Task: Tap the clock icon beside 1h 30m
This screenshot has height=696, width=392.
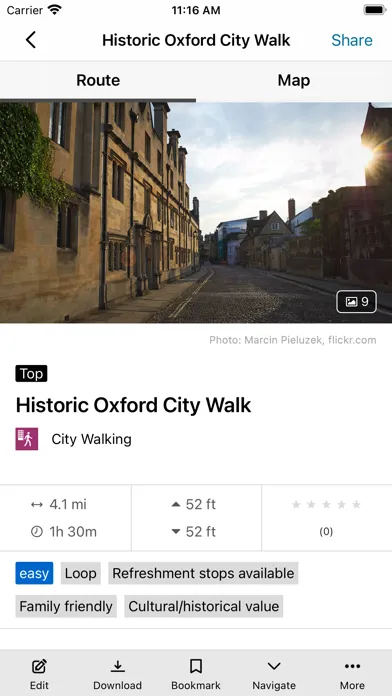Action: pyautogui.click(x=37, y=531)
